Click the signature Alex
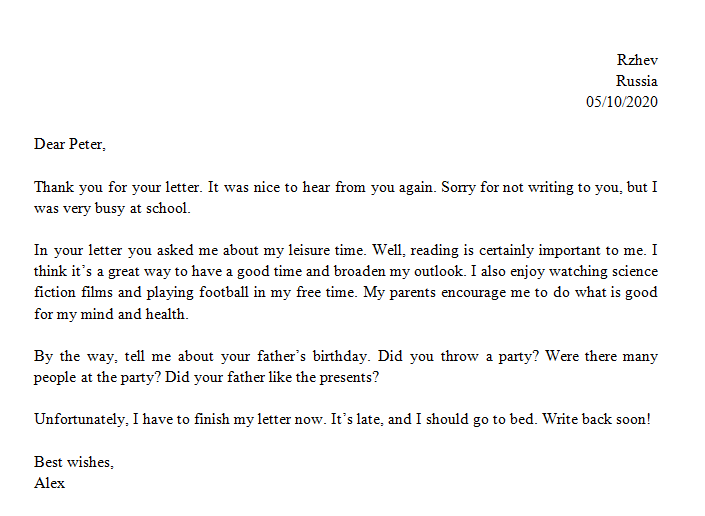 [49, 483]
